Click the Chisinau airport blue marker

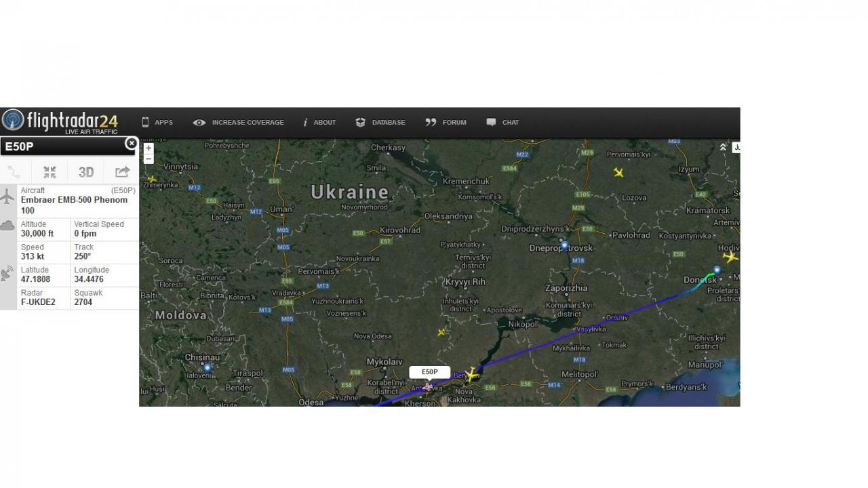(208, 367)
